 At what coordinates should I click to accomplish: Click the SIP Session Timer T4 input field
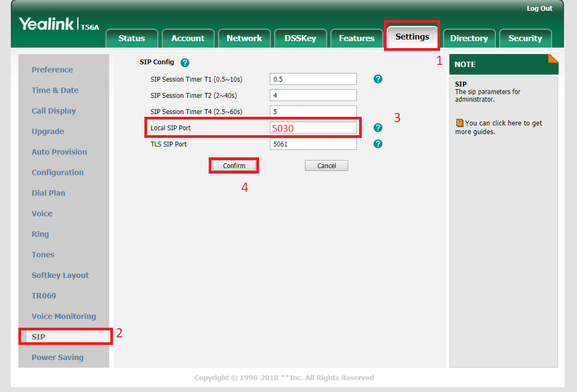(x=313, y=111)
